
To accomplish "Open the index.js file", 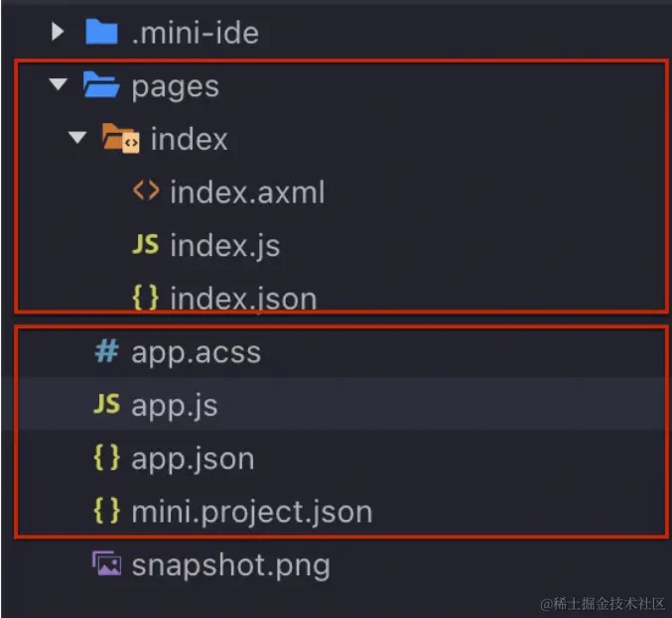I will 224,246.
